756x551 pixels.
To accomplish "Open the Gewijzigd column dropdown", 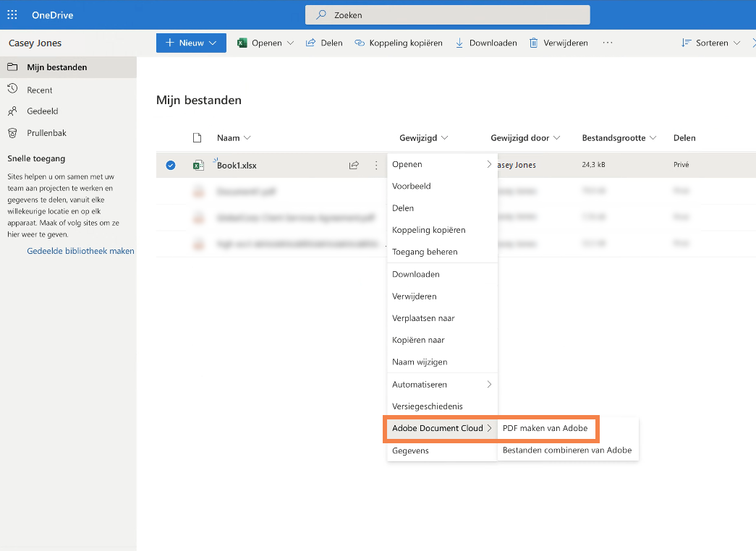I will click(444, 138).
